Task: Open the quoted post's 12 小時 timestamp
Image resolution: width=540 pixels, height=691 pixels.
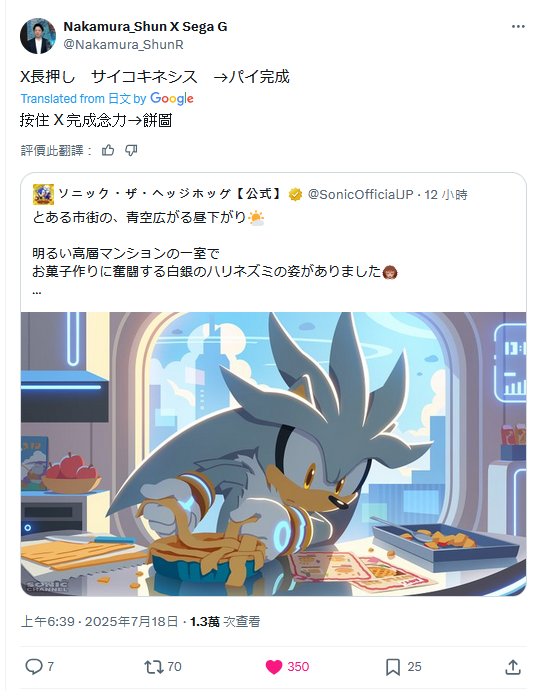Action: (x=446, y=194)
